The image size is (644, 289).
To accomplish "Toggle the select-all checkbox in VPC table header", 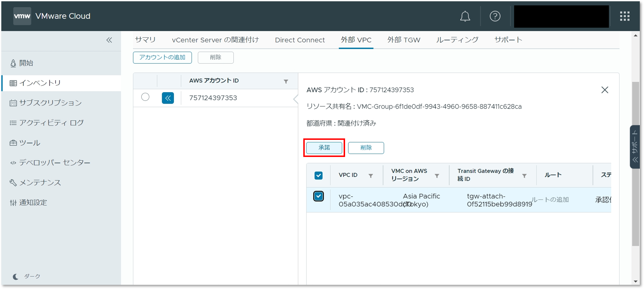I will (x=318, y=175).
